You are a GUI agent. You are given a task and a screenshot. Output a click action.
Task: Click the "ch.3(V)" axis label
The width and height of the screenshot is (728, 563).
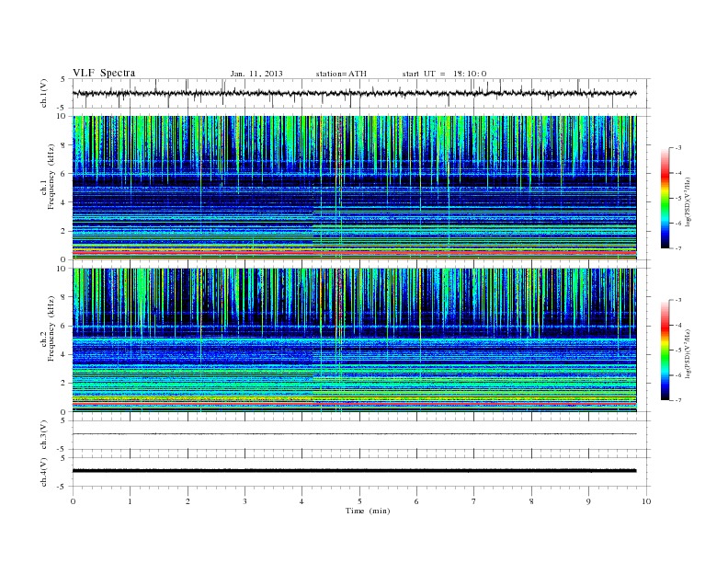point(44,435)
